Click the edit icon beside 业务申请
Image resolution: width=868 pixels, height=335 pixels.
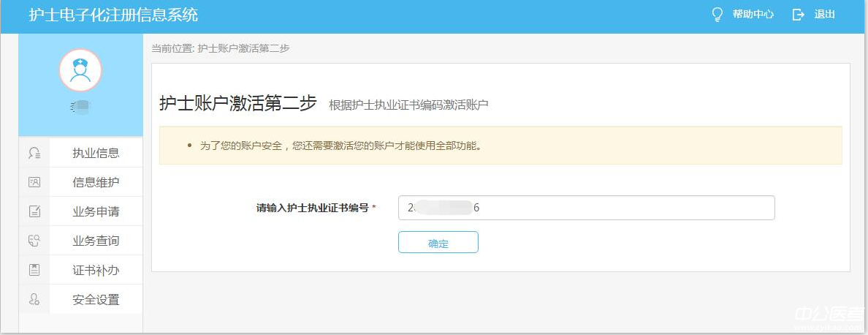34,211
